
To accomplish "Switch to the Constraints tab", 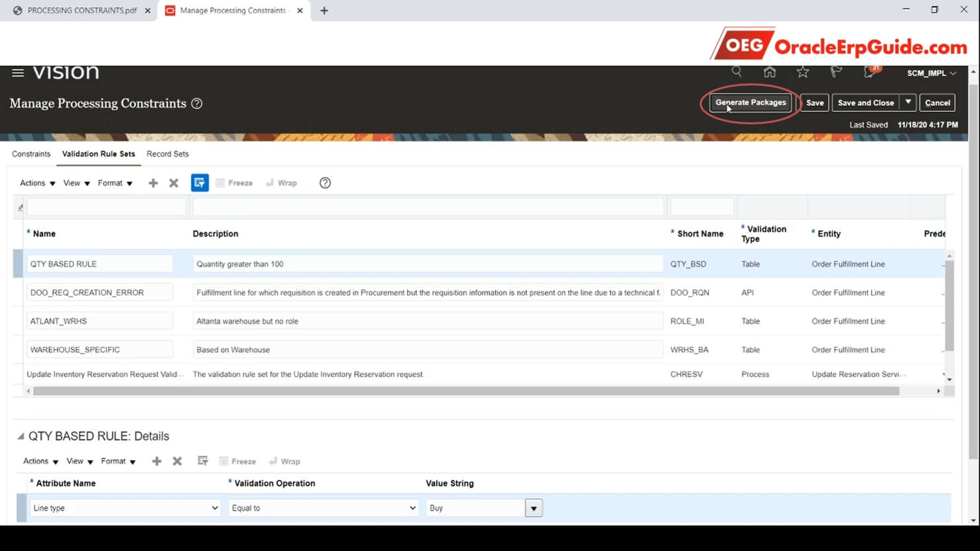I will 31,154.
